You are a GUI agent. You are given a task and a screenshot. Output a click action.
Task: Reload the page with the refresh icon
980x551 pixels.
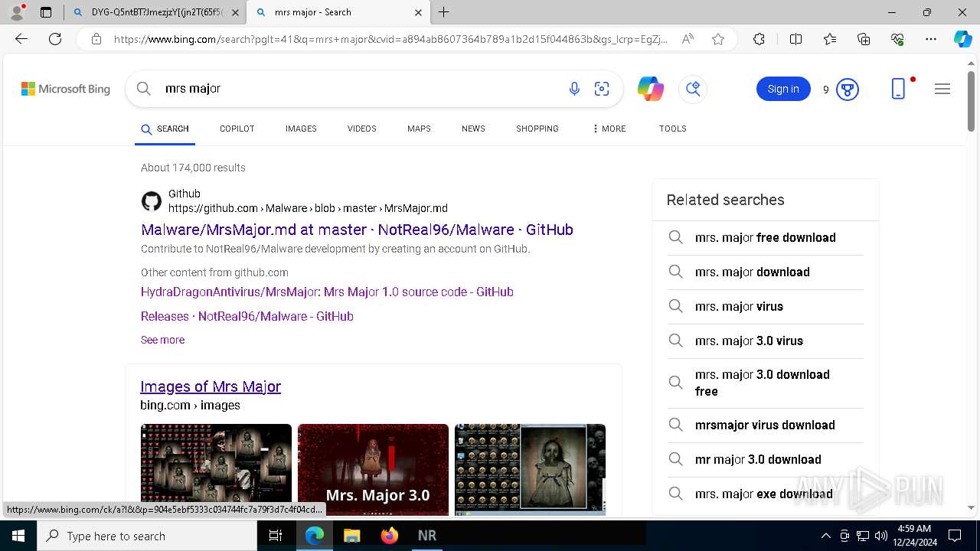[55, 39]
